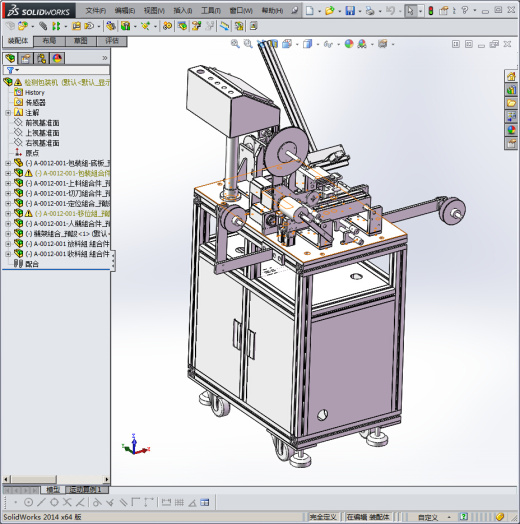
Task: Switch to the 布局 command tab
Action: tap(49, 41)
